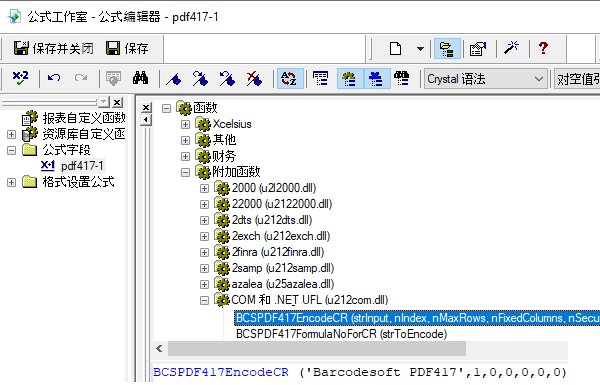The height and width of the screenshot is (385, 600).
Task: Toggle the field tree panel icon
Action: (x=320, y=78)
